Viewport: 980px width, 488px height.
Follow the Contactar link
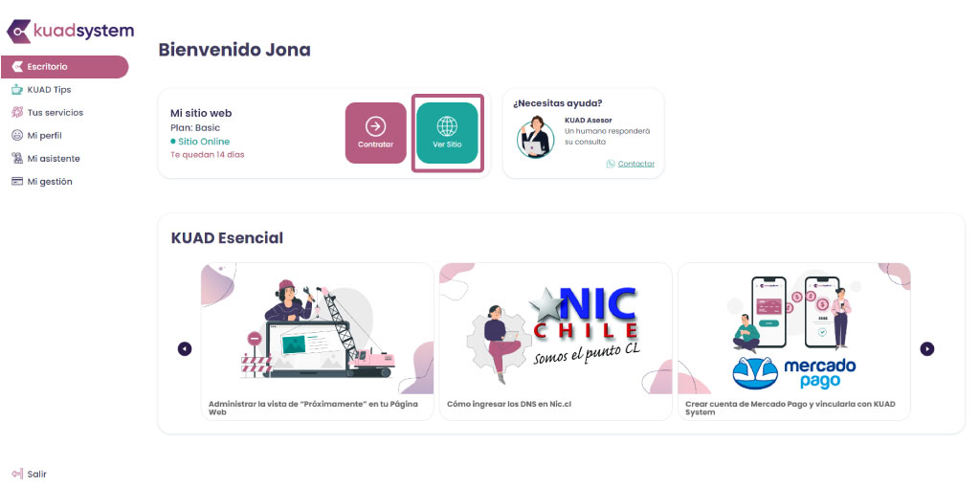pyautogui.click(x=636, y=164)
